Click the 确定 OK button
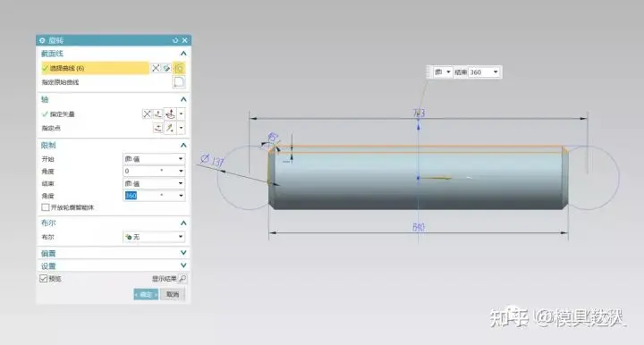644x345 pixels. tap(146, 294)
